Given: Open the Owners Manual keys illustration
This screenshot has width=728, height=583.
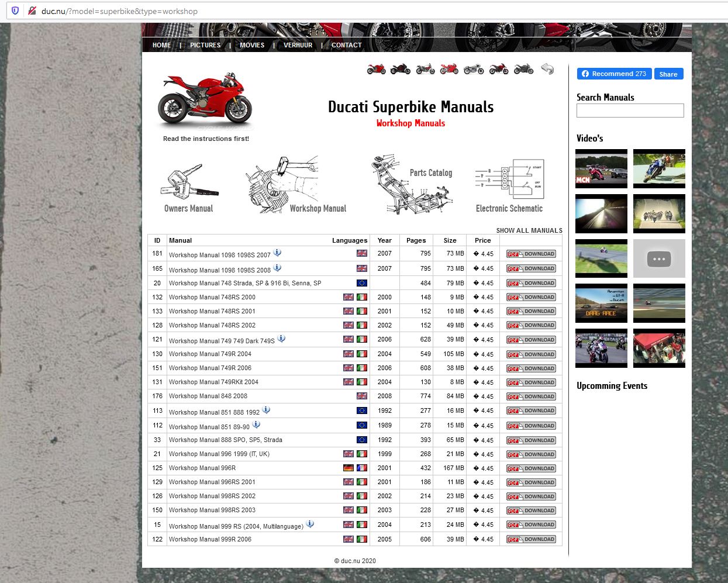Looking at the screenshot, I should click(x=189, y=188).
